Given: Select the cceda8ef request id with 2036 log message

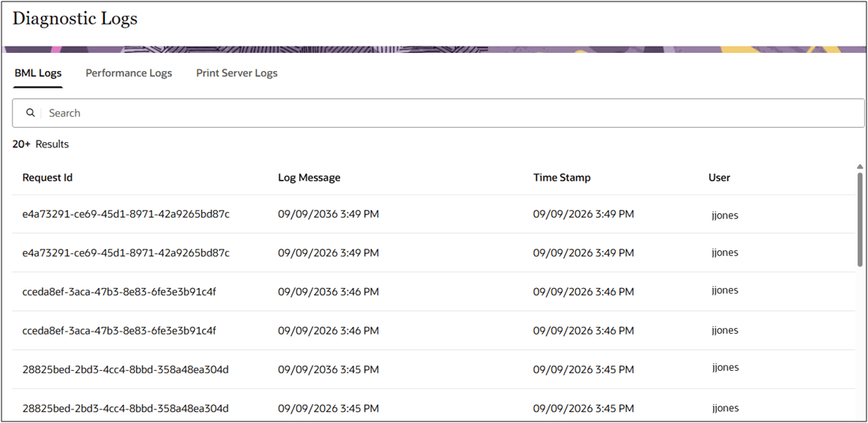Looking at the screenshot, I should click(119, 291).
